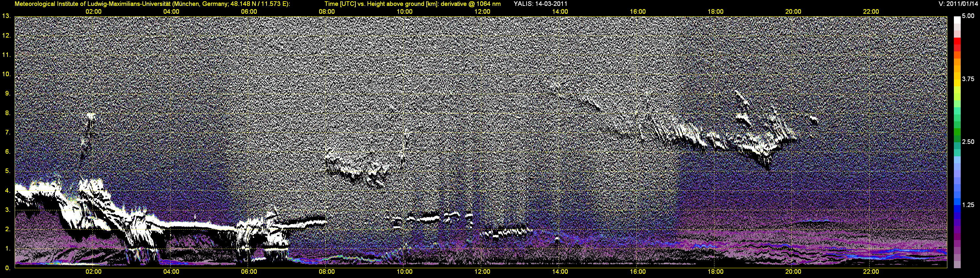Click the '7.' height axis label
This screenshot has height=278, width=980.
(8, 132)
